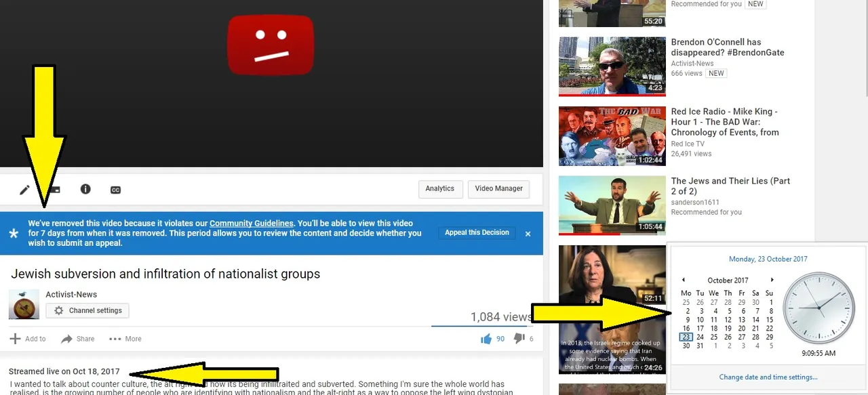Click the analog clock face
Viewport: 868px width, 395px height.
click(x=819, y=308)
